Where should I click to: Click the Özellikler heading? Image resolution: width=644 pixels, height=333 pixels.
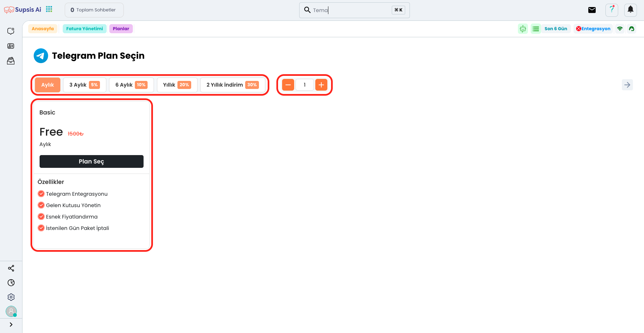pos(51,182)
